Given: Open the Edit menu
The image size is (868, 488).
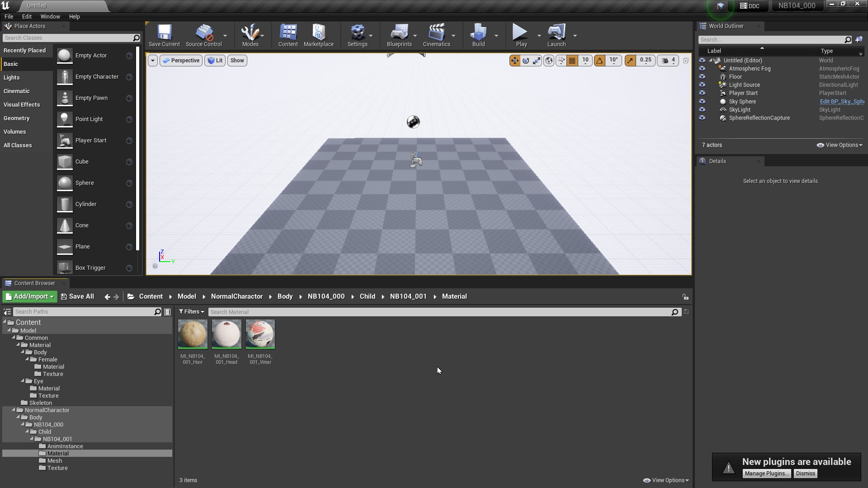Looking at the screenshot, I should (27, 16).
